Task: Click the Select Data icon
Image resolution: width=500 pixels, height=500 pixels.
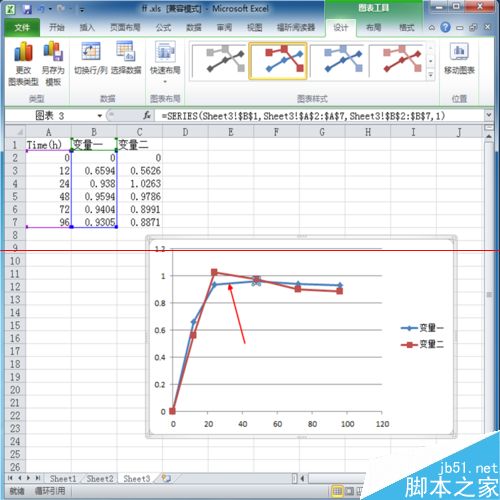Action: click(126, 58)
